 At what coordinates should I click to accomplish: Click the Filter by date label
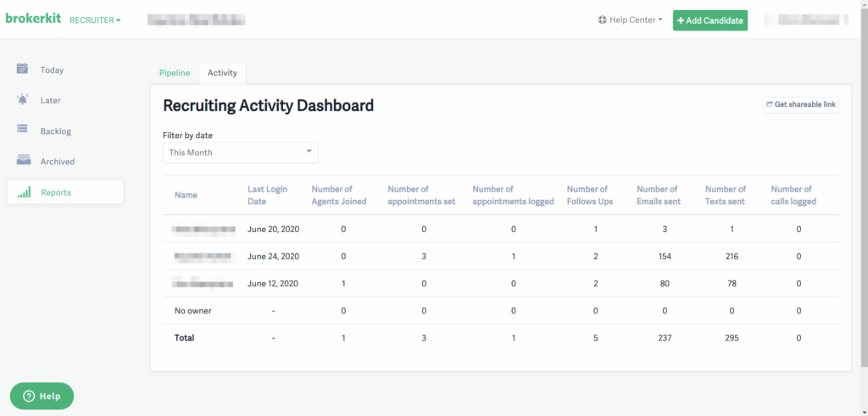click(187, 136)
